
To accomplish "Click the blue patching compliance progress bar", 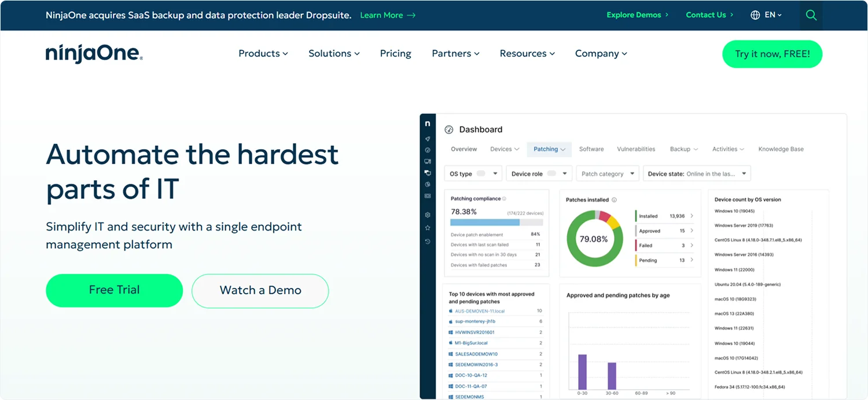I will (485, 222).
